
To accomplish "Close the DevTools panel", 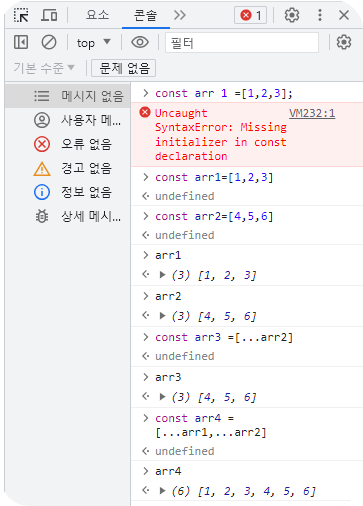I will click(344, 15).
